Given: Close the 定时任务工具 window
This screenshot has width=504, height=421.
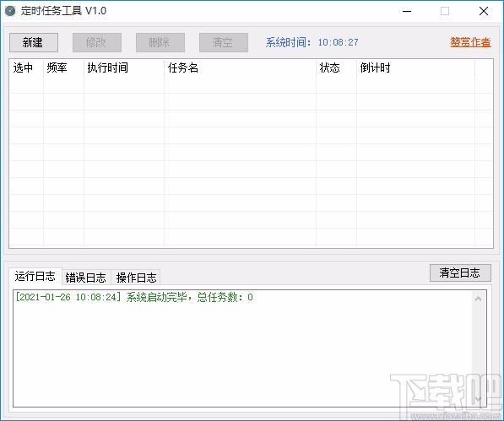Looking at the screenshot, I should click(x=484, y=11).
